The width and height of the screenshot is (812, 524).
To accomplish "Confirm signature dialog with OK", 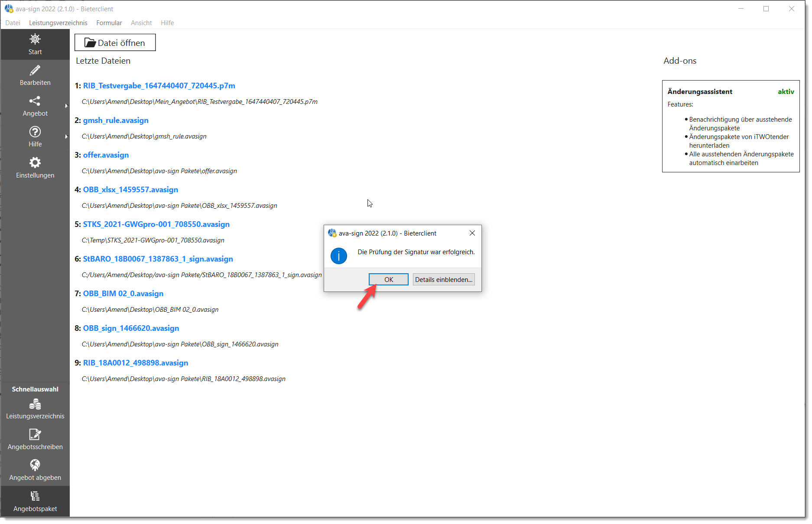I will click(x=389, y=279).
